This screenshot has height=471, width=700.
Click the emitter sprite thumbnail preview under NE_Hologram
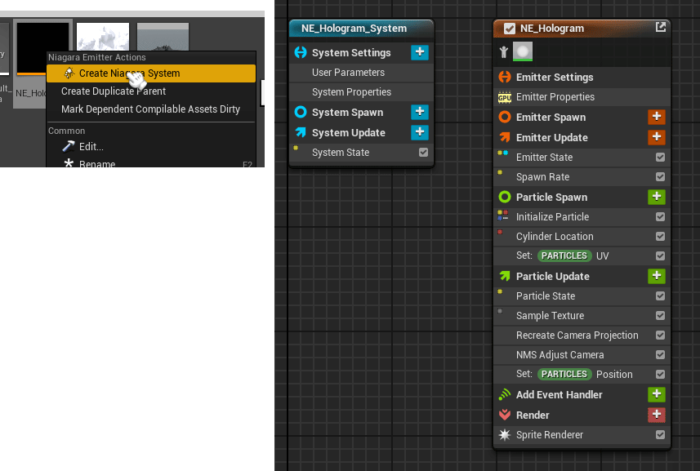tap(524, 51)
